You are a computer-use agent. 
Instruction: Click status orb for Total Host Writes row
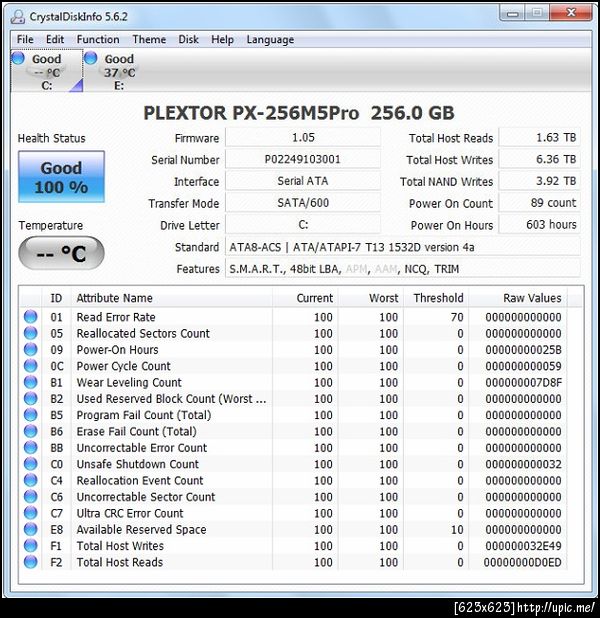point(30,545)
